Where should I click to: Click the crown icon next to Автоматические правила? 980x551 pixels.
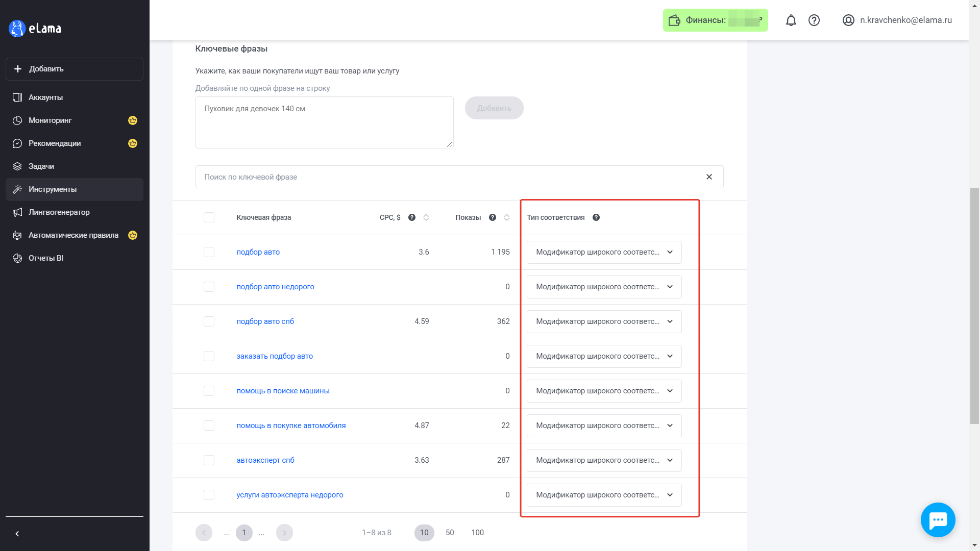tap(133, 235)
